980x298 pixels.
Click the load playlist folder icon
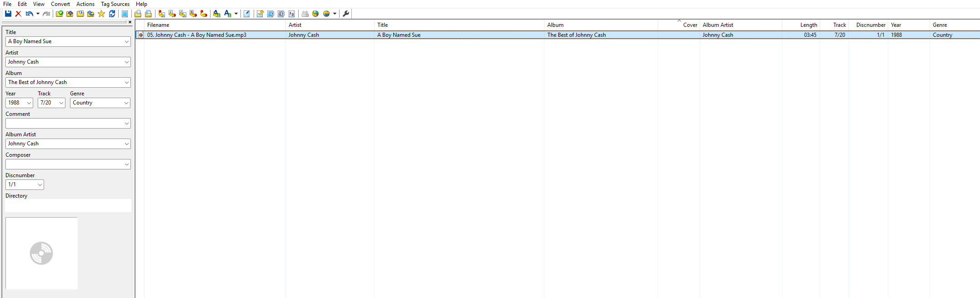tap(80, 14)
